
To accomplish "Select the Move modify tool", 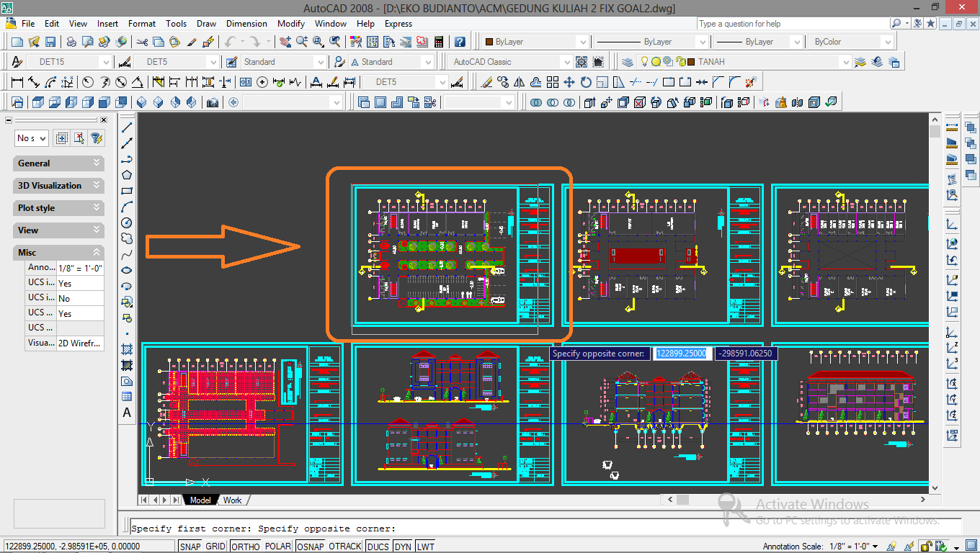I will tap(569, 82).
